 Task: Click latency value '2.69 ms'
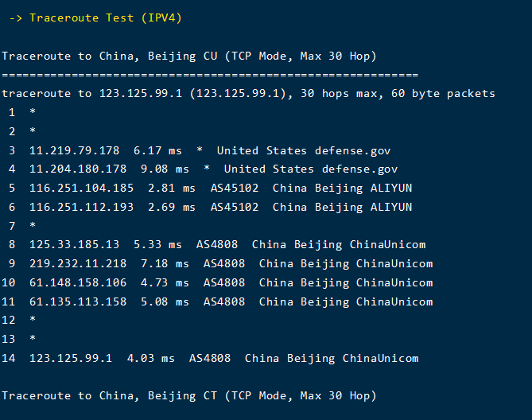171,207
